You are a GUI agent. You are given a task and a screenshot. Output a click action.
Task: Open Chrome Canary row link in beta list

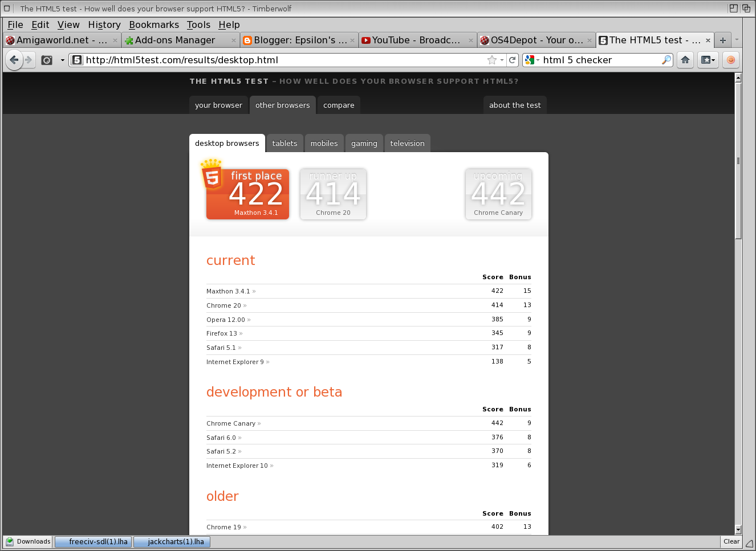234,423
